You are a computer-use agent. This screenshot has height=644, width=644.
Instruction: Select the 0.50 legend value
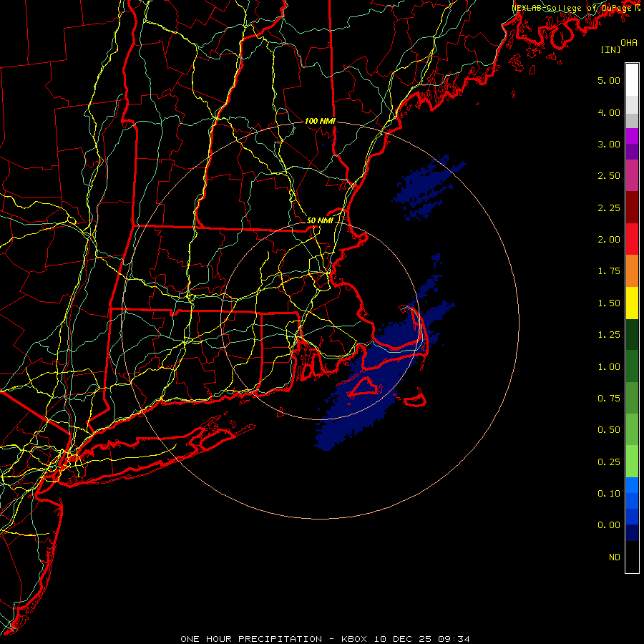[609, 430]
